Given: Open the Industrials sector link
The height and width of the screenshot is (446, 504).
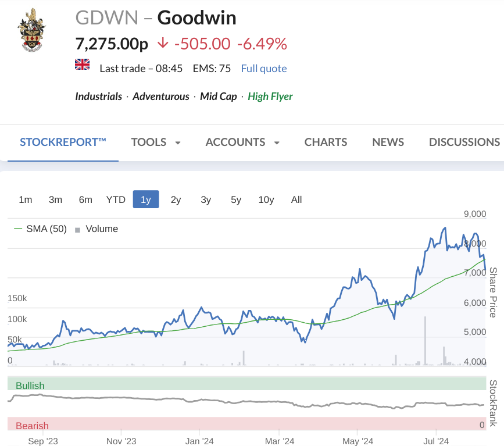Looking at the screenshot, I should (x=99, y=97).
